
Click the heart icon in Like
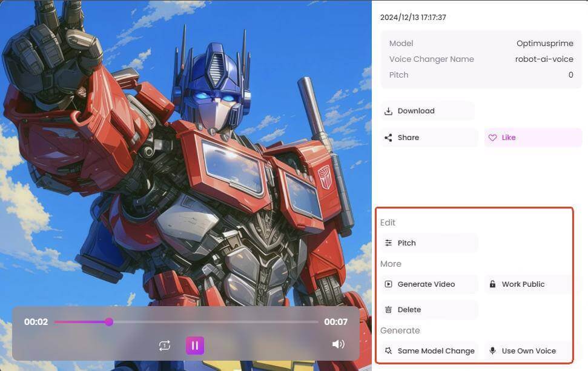492,138
